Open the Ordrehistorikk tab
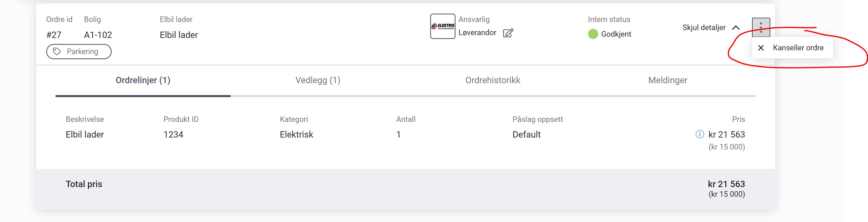Viewport: 868px width, 222px height. [x=493, y=80]
